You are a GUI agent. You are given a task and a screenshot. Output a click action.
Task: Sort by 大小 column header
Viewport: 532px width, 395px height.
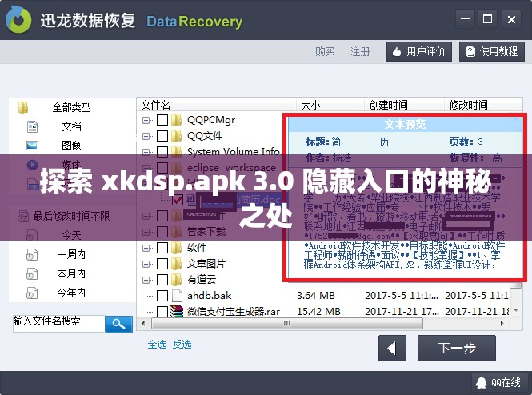tap(330, 105)
